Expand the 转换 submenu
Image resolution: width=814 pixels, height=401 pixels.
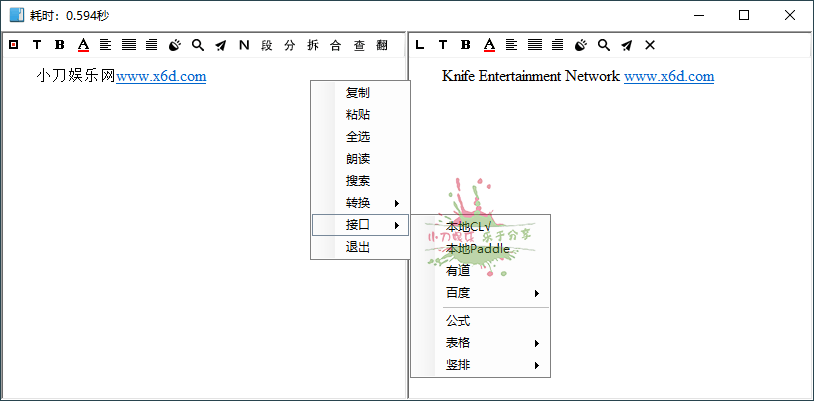360,203
